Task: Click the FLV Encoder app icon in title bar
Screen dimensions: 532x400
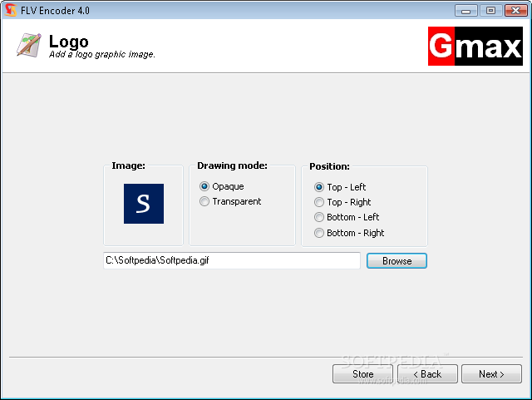Action: (11, 10)
